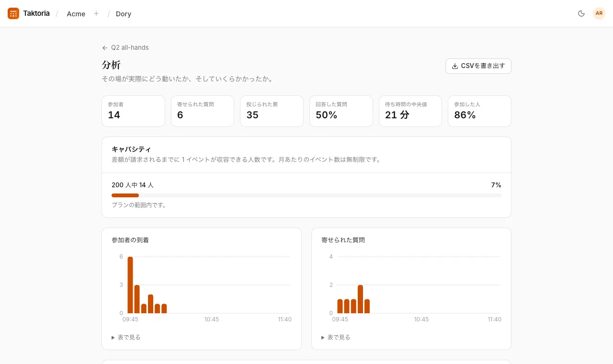Click the 参加者 14 stat card
Viewport: 613px width, 364px height.
coord(133,111)
